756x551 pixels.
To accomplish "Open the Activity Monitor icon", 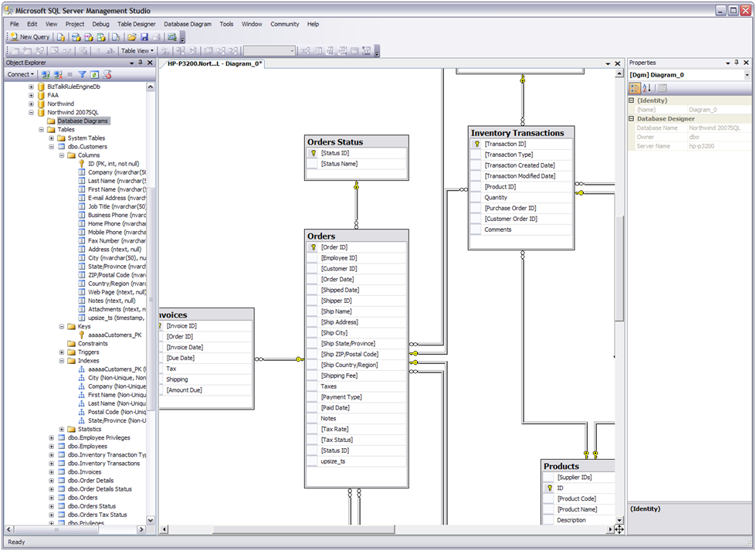I will [171, 36].
